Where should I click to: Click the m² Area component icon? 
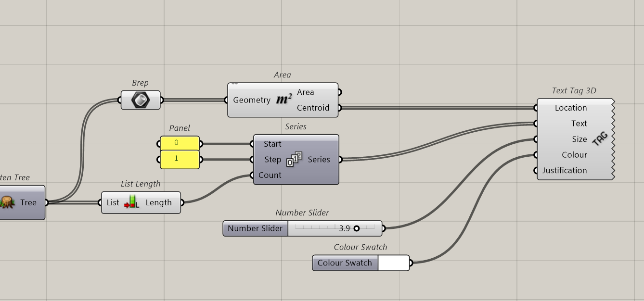click(x=284, y=100)
